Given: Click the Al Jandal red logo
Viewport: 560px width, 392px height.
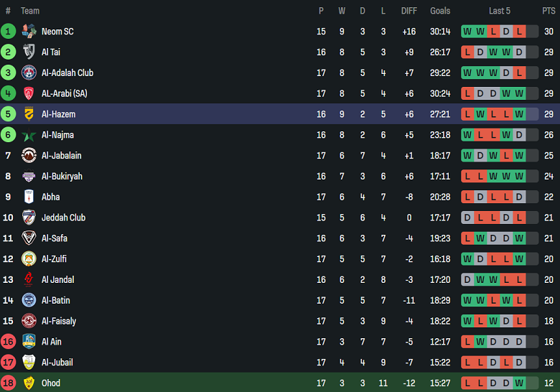Looking at the screenshot, I should click(29, 279).
